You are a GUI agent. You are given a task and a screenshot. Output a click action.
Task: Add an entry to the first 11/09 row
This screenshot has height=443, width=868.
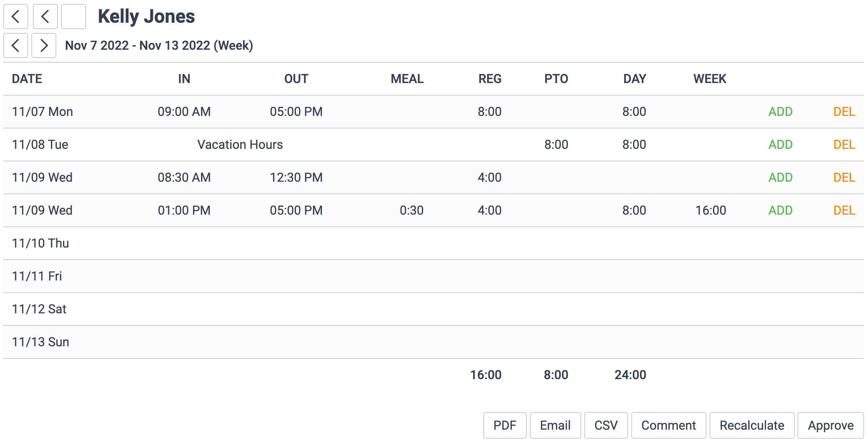pyautogui.click(x=780, y=177)
